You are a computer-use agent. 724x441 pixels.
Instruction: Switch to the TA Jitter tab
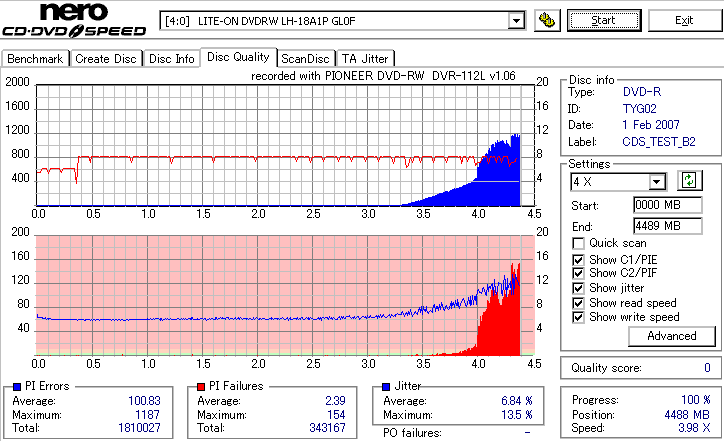point(365,59)
